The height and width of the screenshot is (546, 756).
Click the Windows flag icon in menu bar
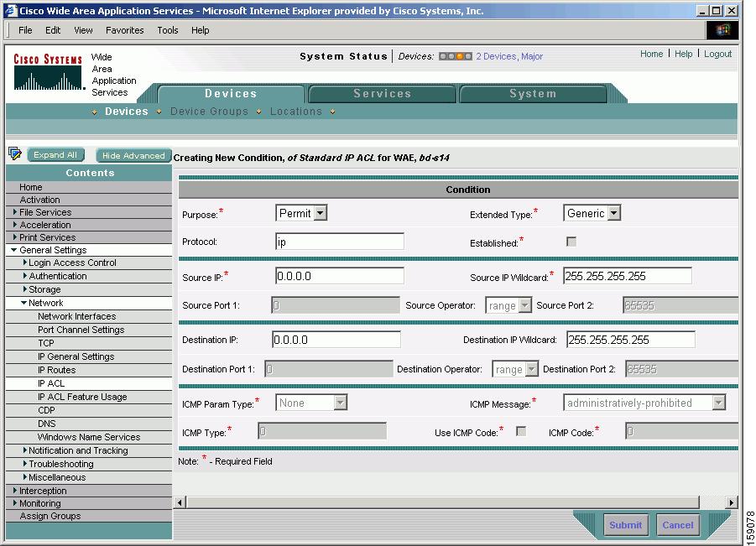722,30
